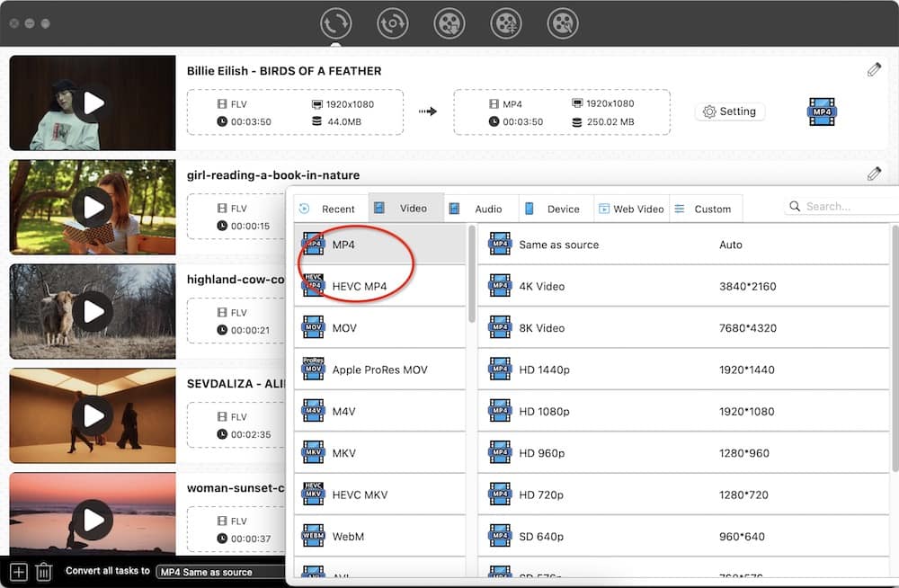
Task: Select the rightmost film reel edit toolbar icon
Action: 563,23
